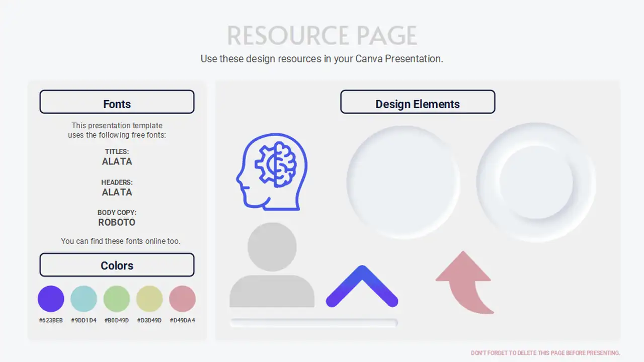
Task: Click the gray person silhouette icon
Action: click(272, 265)
